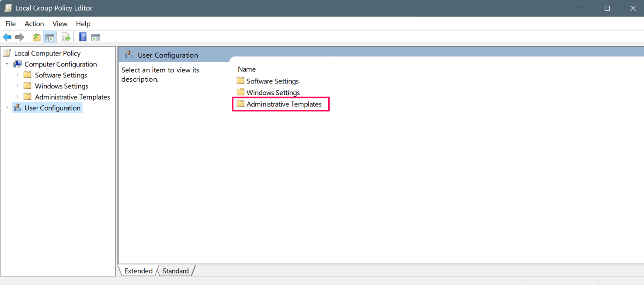Click Administrative Templates folder icon in the list pane
Screen dimensions: 644x285
point(240,104)
